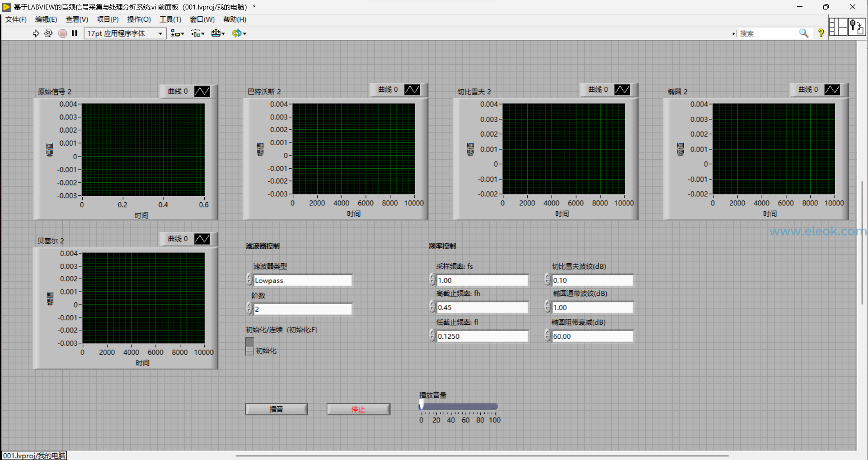The image size is (868, 460).
Task: Click the Abort Execution stop icon
Action: coord(63,33)
